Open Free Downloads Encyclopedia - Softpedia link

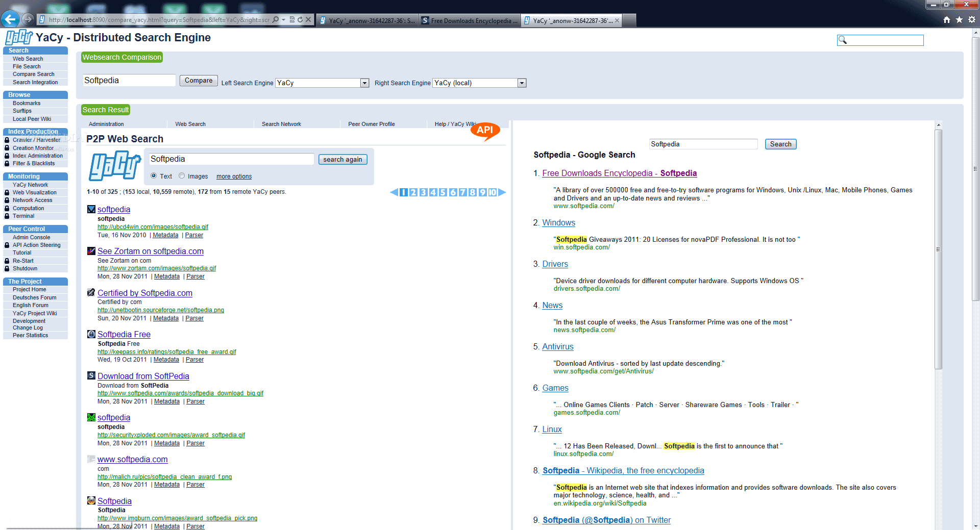click(619, 173)
